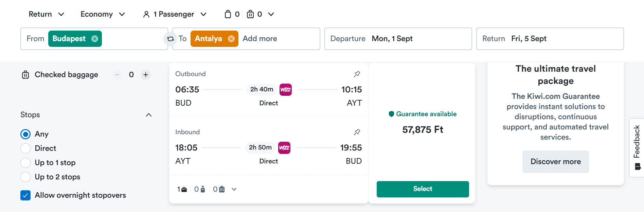Remove Antalya from the To field
This screenshot has height=212, width=644.
[231, 39]
